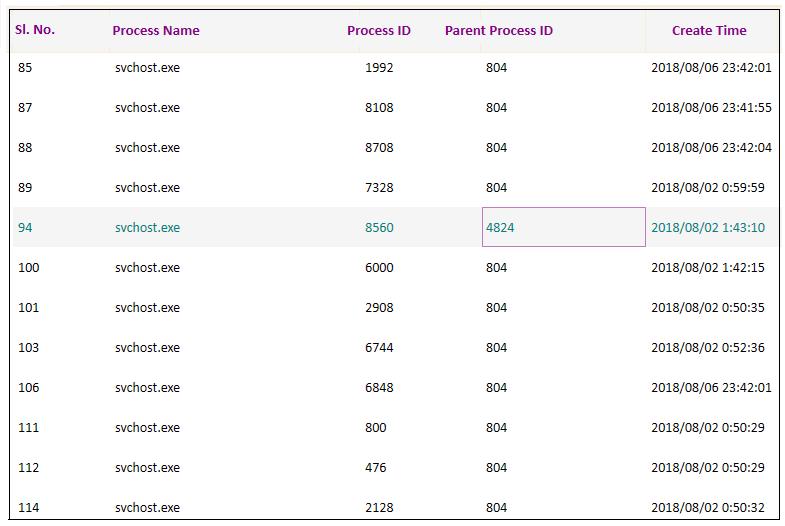Click process ID 8560 cell
The width and height of the screenshot is (785, 526).
(379, 227)
